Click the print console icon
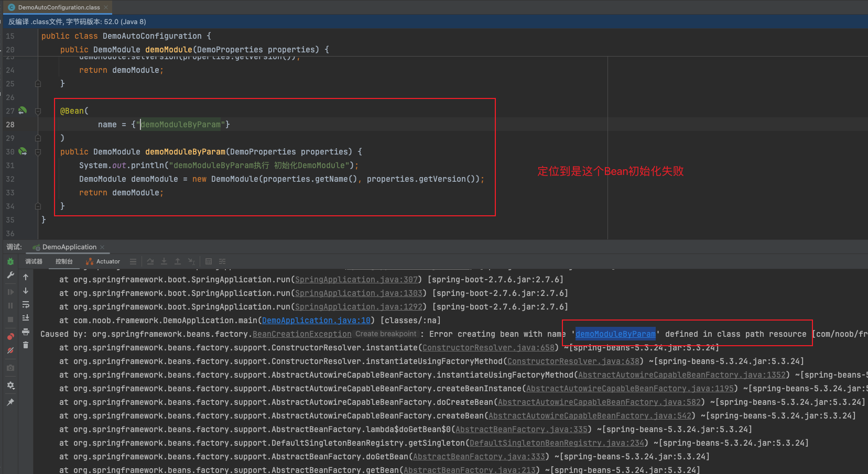The image size is (868, 474). coord(26,332)
